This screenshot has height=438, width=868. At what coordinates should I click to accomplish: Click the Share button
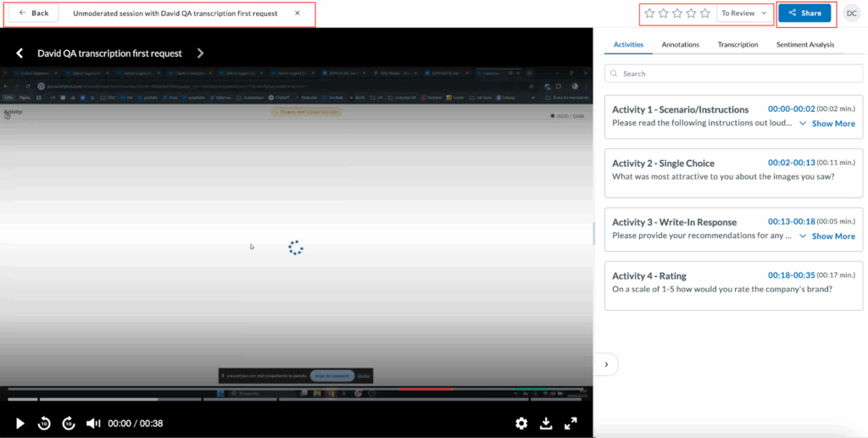[x=804, y=14]
